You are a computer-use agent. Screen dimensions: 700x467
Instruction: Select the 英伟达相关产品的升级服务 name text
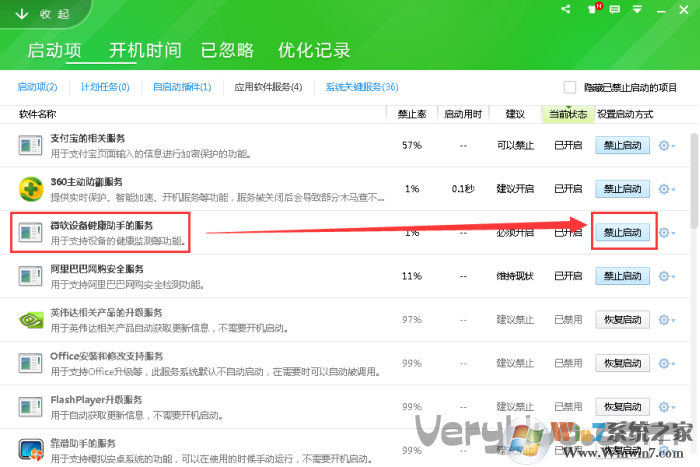106,313
